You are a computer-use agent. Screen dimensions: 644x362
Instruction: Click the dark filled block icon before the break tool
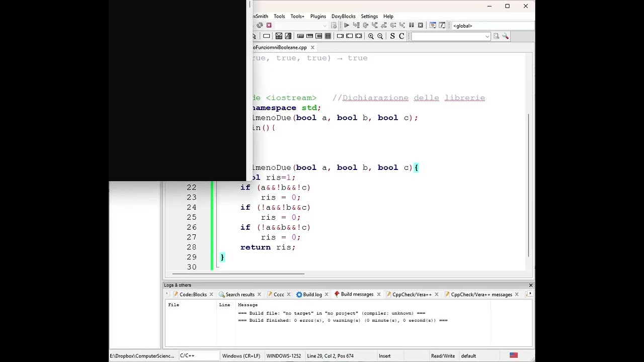pyautogui.click(x=328, y=36)
